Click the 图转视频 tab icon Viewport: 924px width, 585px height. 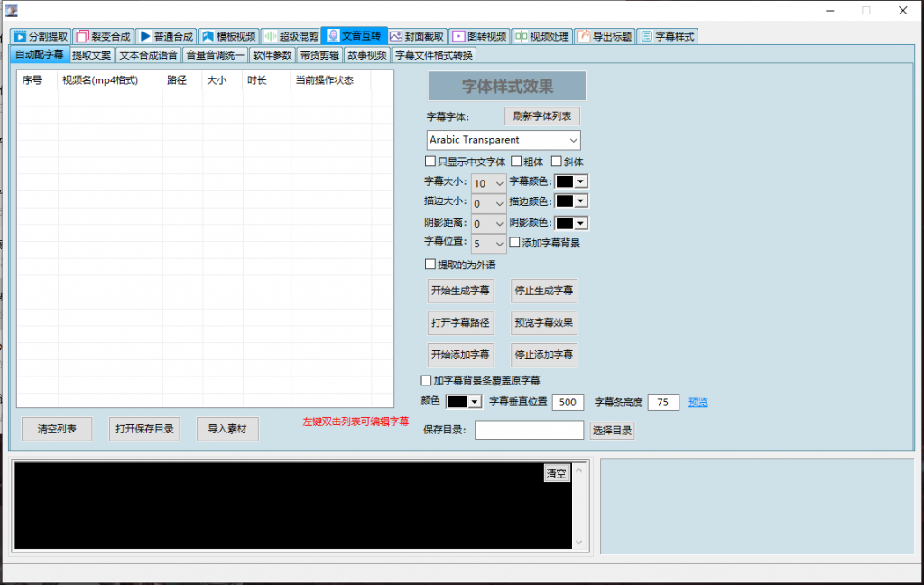pos(458,37)
